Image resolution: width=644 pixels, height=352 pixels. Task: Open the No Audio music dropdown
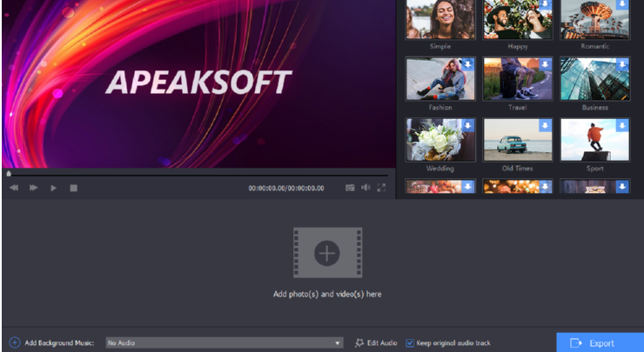225,342
